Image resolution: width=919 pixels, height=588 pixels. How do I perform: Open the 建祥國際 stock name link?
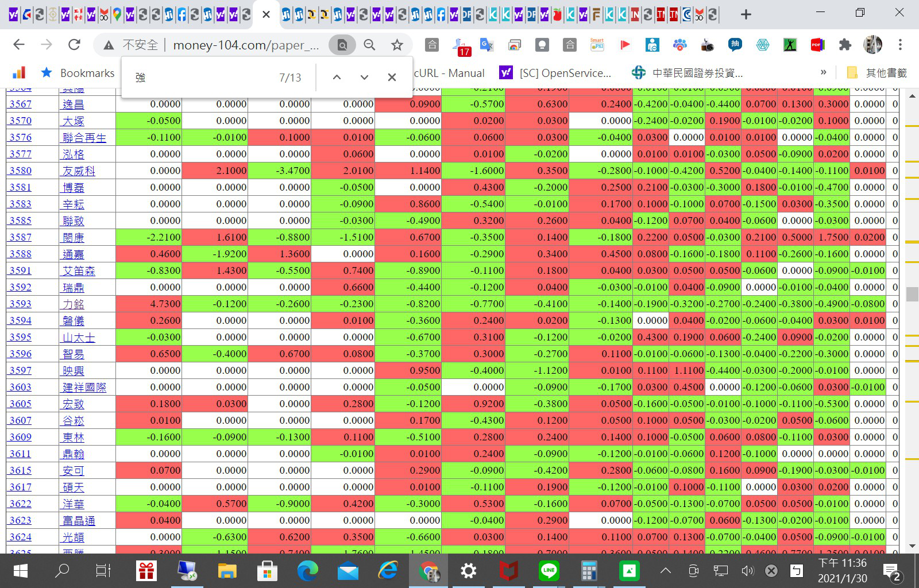tap(84, 387)
